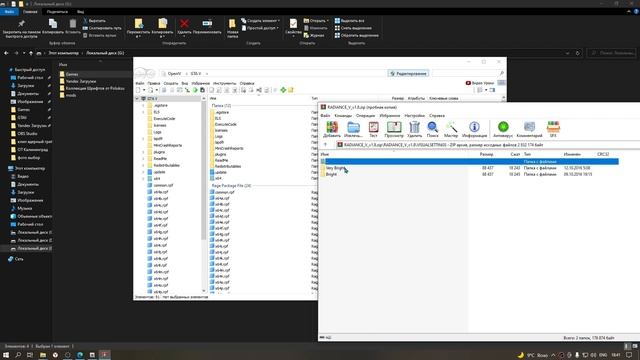Click Выделить всё in Explorer ribbon
Image resolution: width=640 pixels, height=360 pixels.
(x=349, y=20)
